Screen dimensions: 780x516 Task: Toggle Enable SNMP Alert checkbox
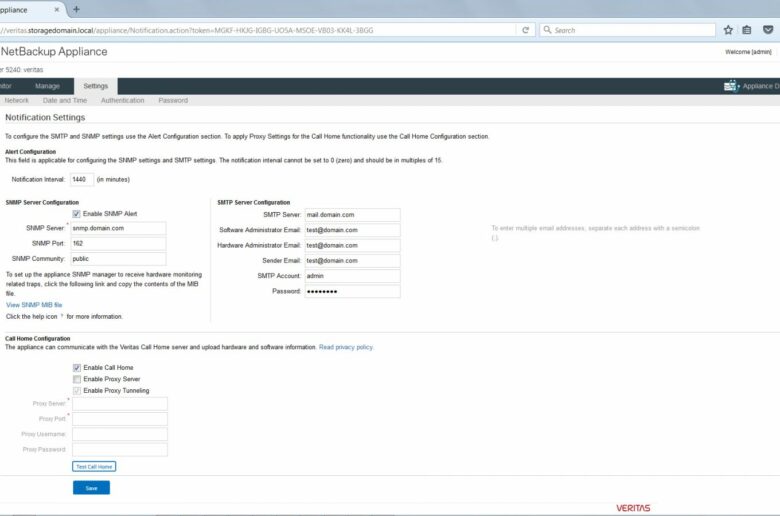77,214
